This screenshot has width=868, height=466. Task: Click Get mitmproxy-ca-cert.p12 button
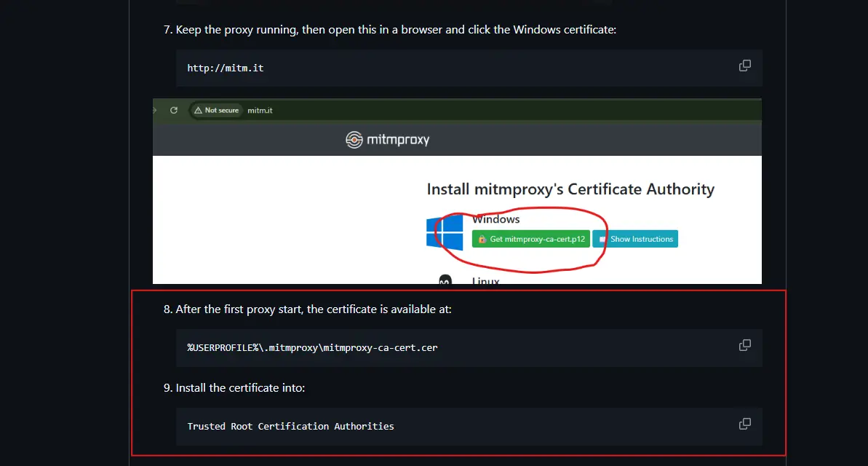click(531, 239)
